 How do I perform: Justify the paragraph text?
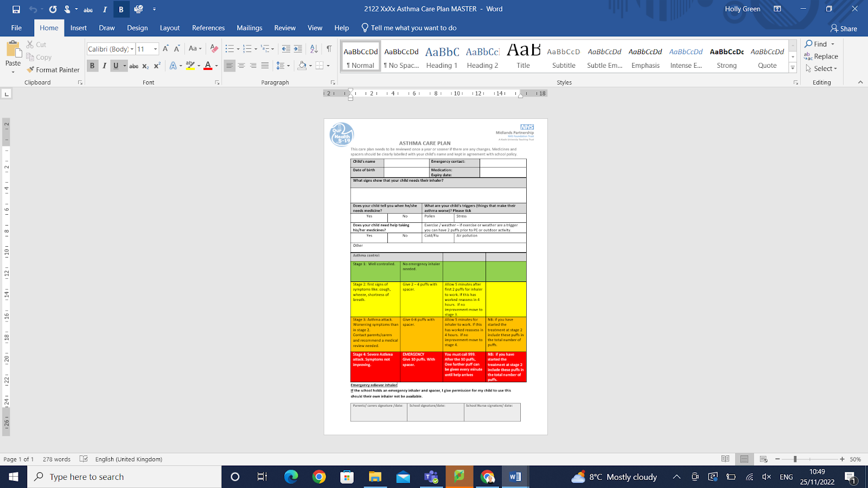point(265,66)
